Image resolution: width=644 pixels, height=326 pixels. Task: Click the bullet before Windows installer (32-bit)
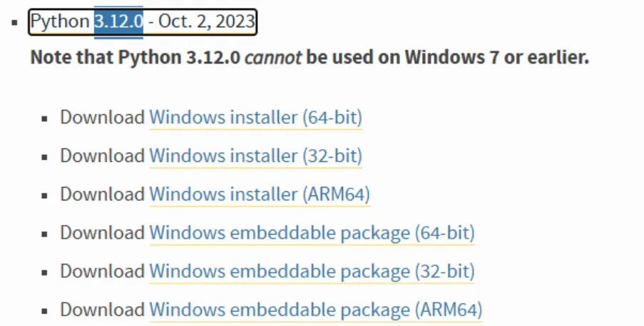45,157
